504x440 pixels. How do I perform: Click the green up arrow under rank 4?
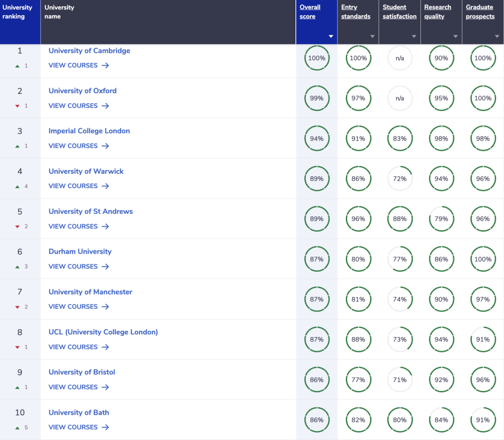(17, 186)
